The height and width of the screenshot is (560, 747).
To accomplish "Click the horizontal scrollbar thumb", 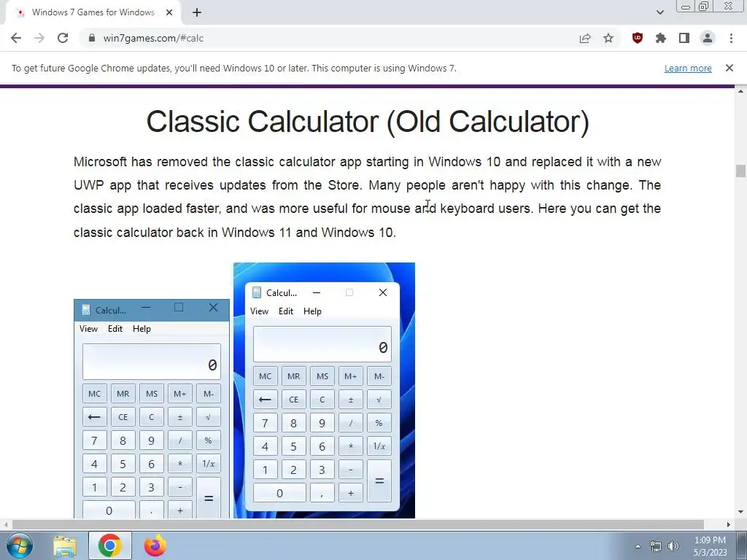I will point(357,524).
